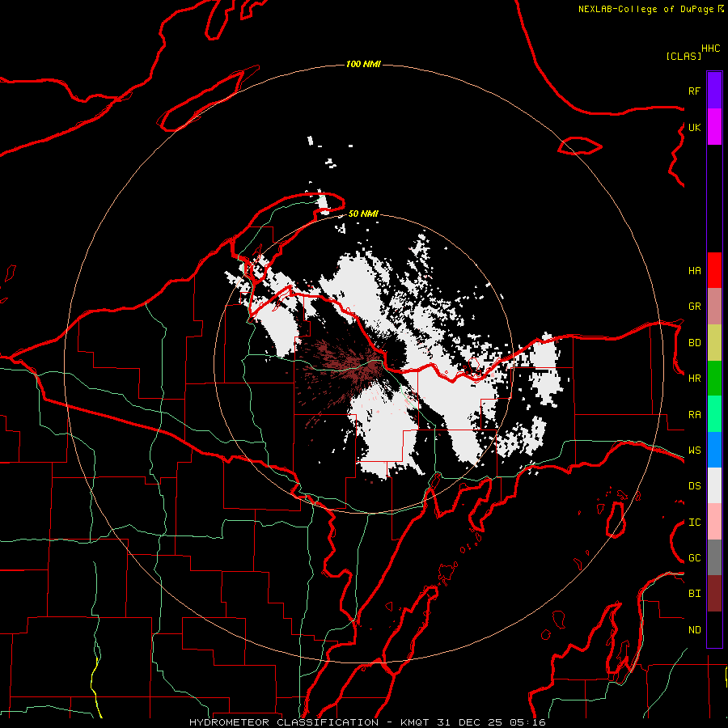Screen dimensions: 728x728
Task: Click the blue WS legend color swatch
Action: (714, 450)
